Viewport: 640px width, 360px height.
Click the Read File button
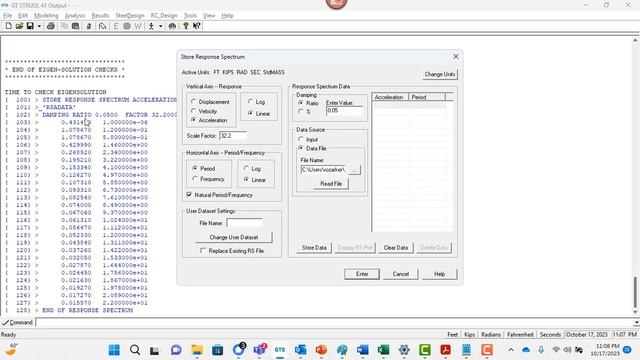[331, 184]
